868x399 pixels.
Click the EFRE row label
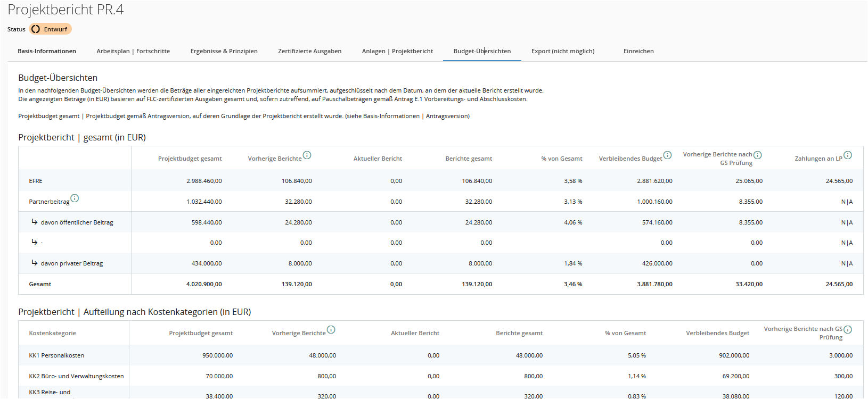36,181
